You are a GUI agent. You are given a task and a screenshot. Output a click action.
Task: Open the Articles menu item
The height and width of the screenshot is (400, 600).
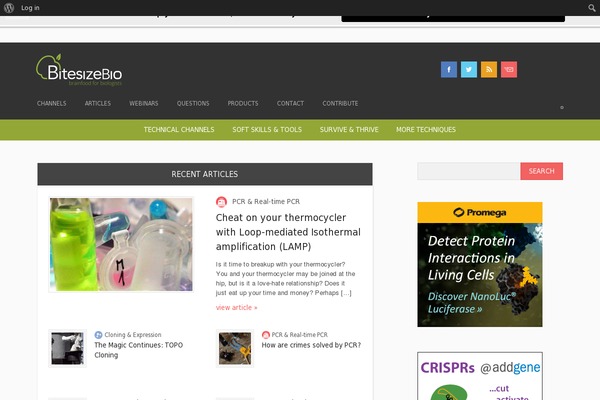(98, 103)
